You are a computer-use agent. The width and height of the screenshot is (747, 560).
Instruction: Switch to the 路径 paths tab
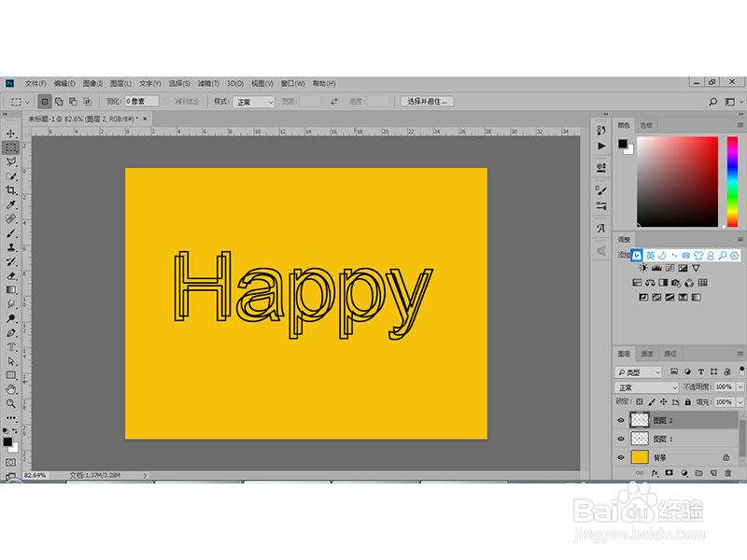(x=670, y=354)
